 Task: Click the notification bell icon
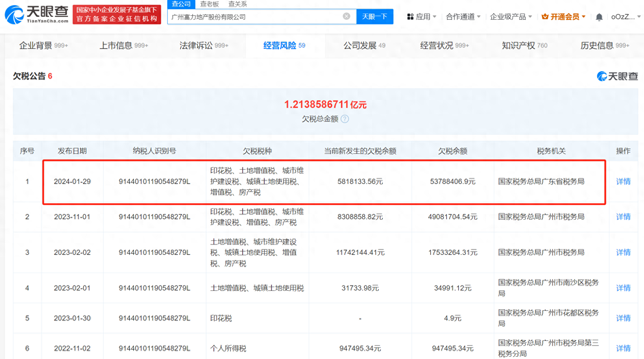pyautogui.click(x=599, y=17)
